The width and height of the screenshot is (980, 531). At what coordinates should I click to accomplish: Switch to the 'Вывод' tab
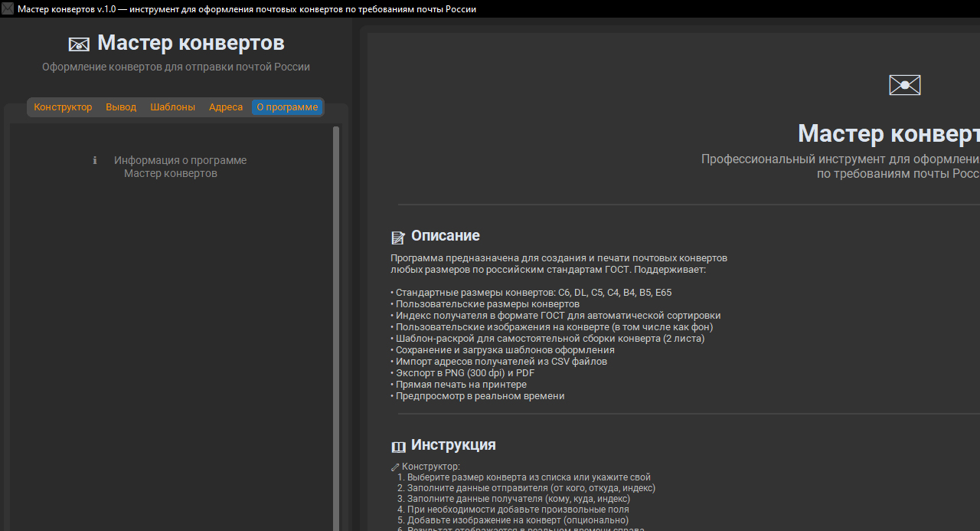121,107
